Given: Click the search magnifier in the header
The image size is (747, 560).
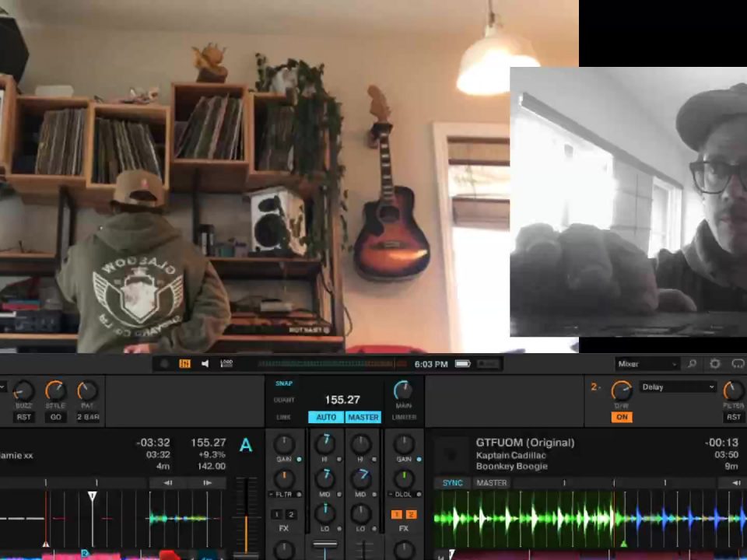Looking at the screenshot, I should (x=692, y=364).
